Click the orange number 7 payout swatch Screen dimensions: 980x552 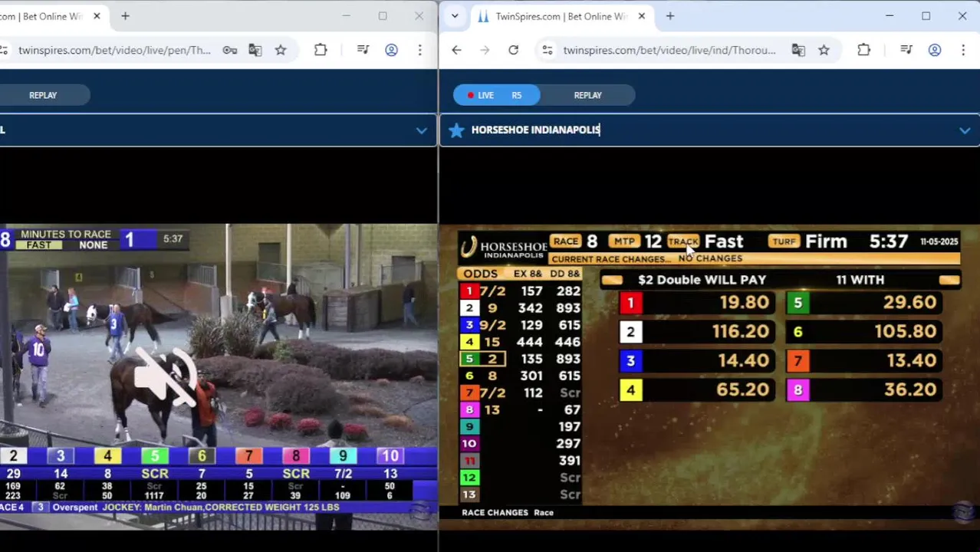797,361
